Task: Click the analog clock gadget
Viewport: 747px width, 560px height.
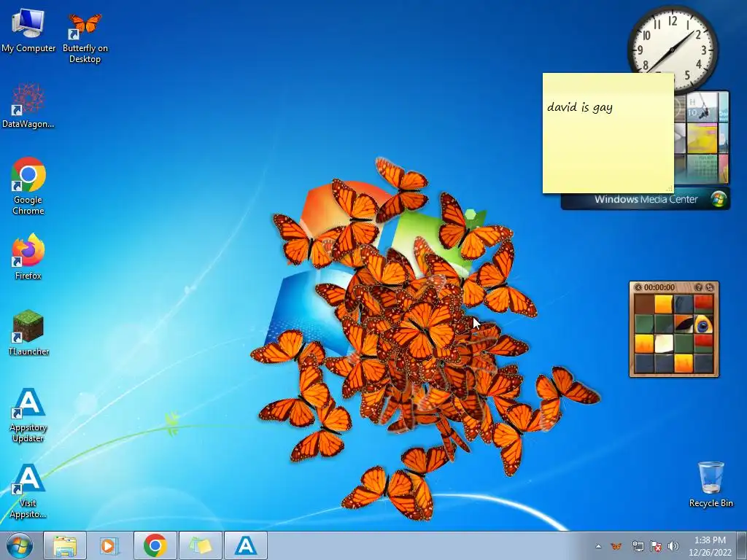Action: pyautogui.click(x=673, y=48)
